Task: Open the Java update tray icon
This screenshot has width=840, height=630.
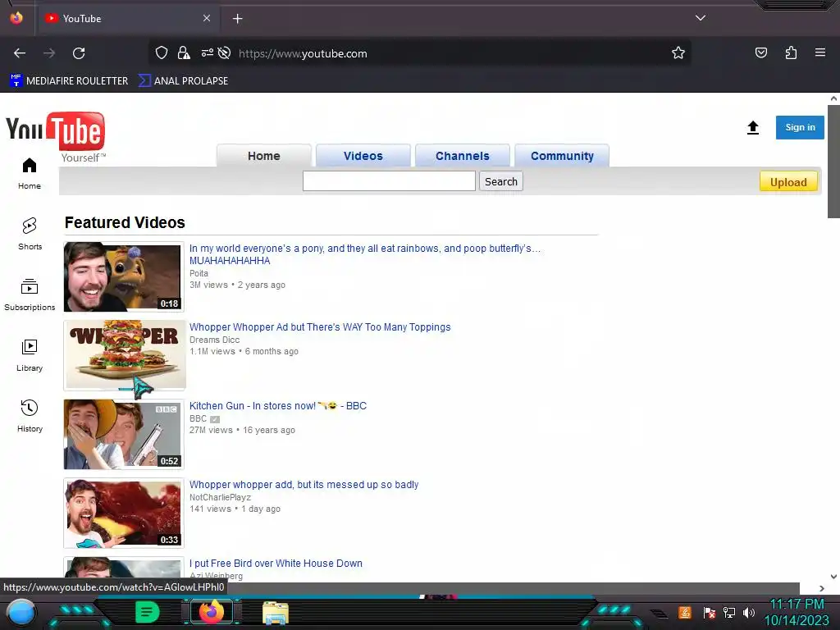Action: (685, 612)
